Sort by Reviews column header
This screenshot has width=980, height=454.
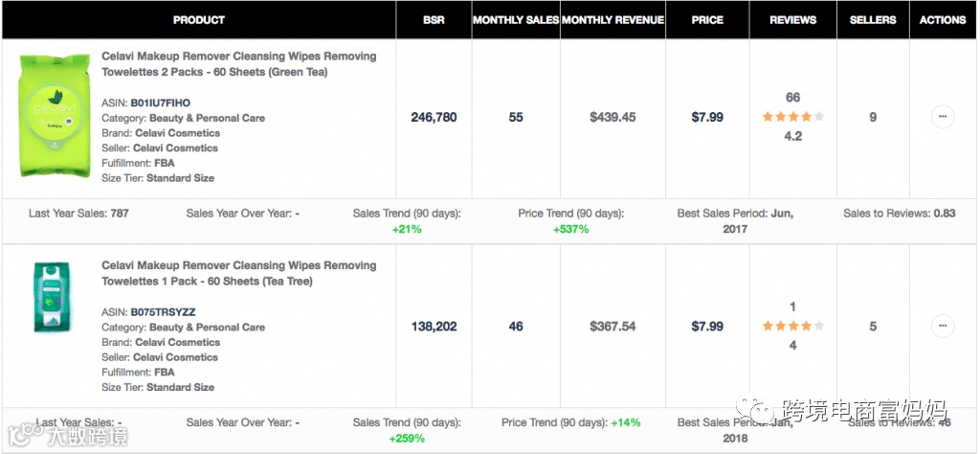tap(792, 20)
